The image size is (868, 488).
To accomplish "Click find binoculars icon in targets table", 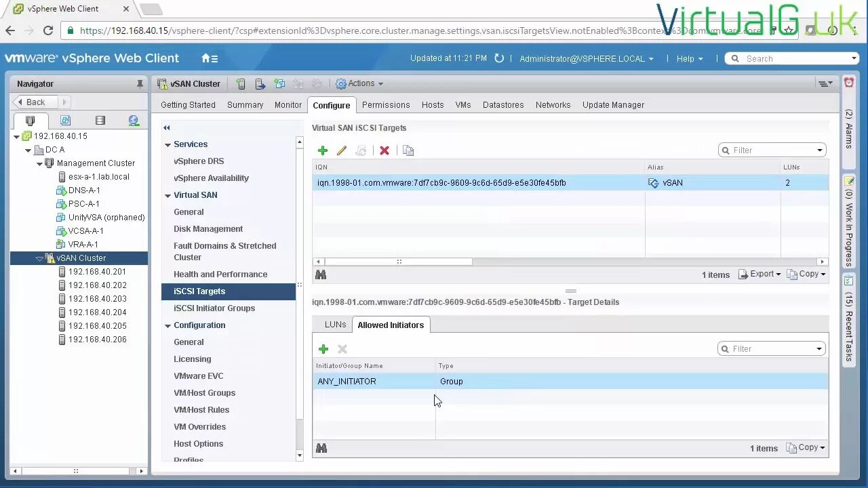I will click(321, 274).
